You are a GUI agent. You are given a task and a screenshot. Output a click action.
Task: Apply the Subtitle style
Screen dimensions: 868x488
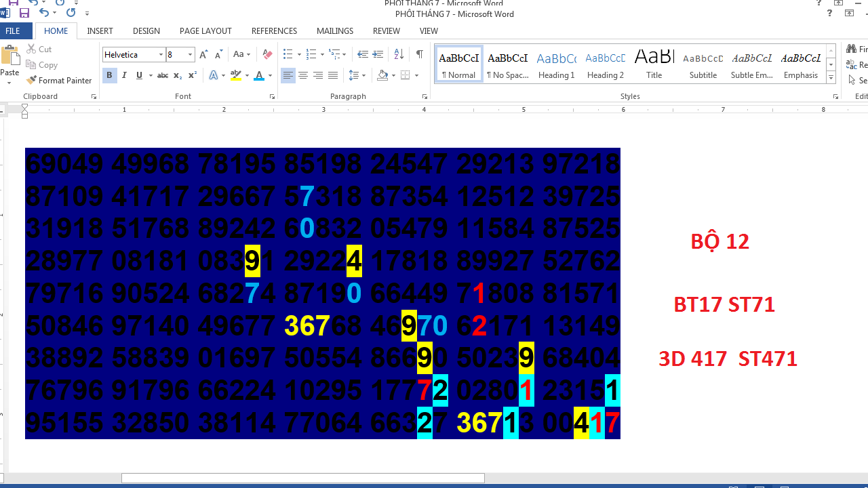coord(703,64)
